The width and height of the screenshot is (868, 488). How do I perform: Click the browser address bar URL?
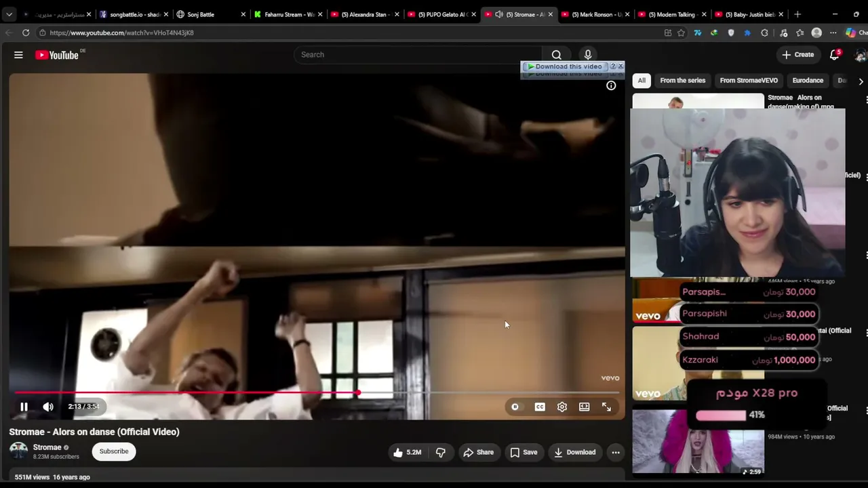pyautogui.click(x=121, y=33)
